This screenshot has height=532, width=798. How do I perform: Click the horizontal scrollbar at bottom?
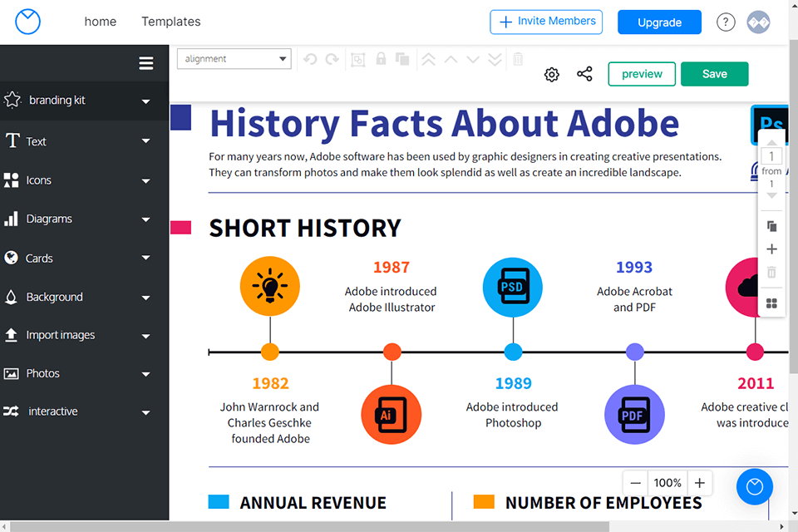[x=309, y=526]
